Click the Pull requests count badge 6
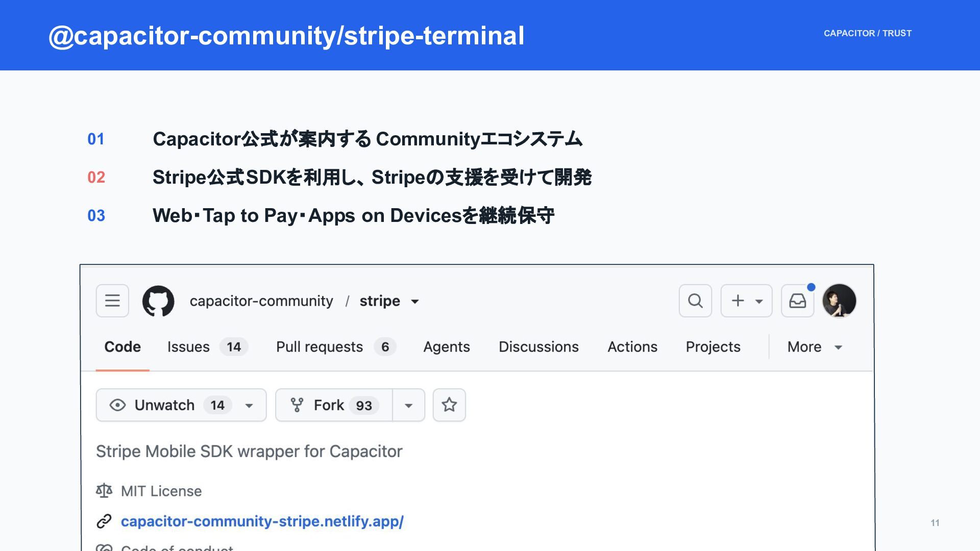 click(x=385, y=347)
